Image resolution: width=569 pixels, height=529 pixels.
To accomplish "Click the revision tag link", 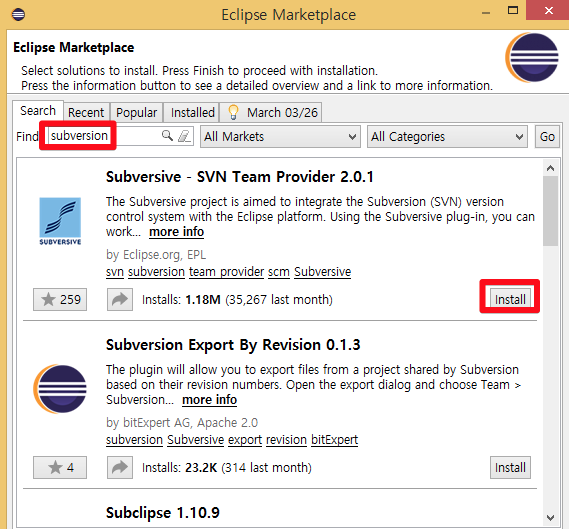I will [x=286, y=440].
